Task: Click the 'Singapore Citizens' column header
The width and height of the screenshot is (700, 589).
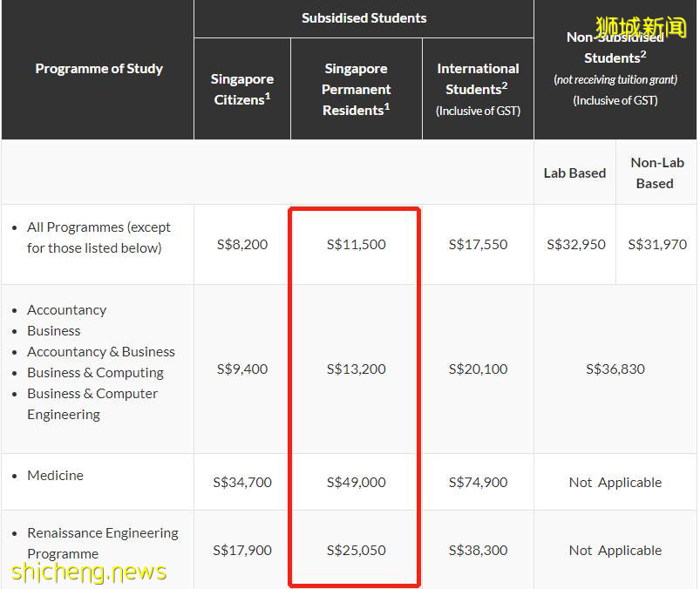Action: [241, 90]
